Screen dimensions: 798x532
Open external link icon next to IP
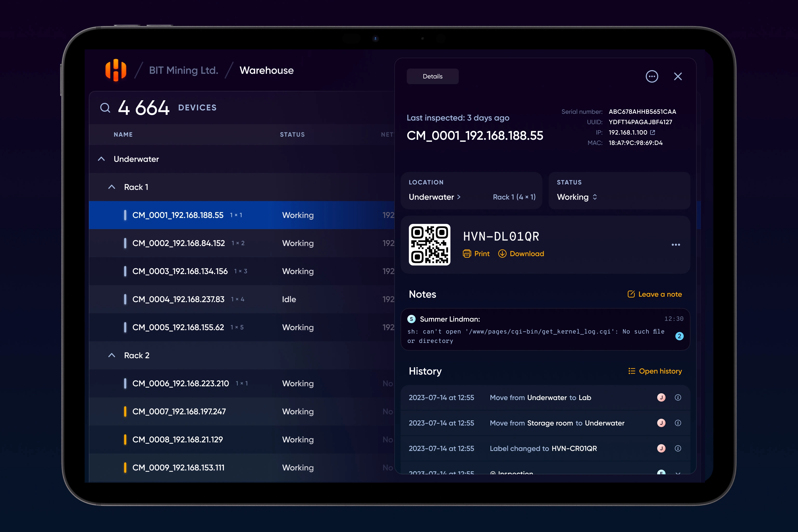click(x=653, y=132)
